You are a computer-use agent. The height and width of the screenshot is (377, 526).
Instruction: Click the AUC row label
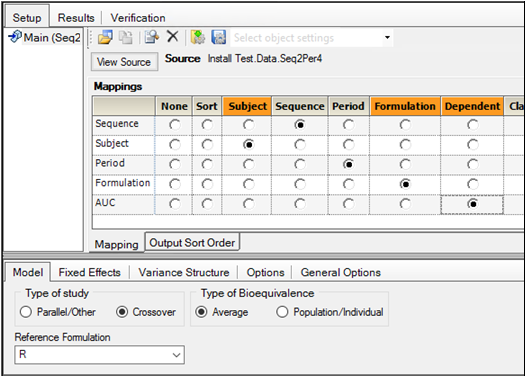coord(105,203)
